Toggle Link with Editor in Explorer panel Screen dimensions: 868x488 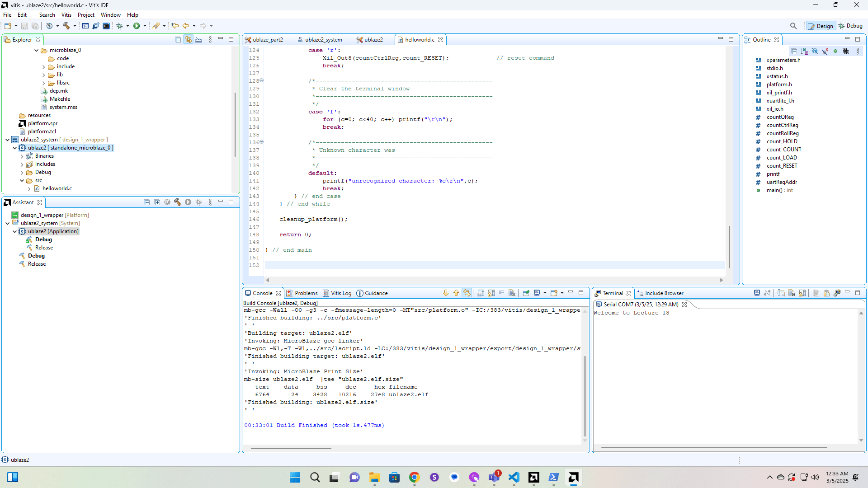188,40
